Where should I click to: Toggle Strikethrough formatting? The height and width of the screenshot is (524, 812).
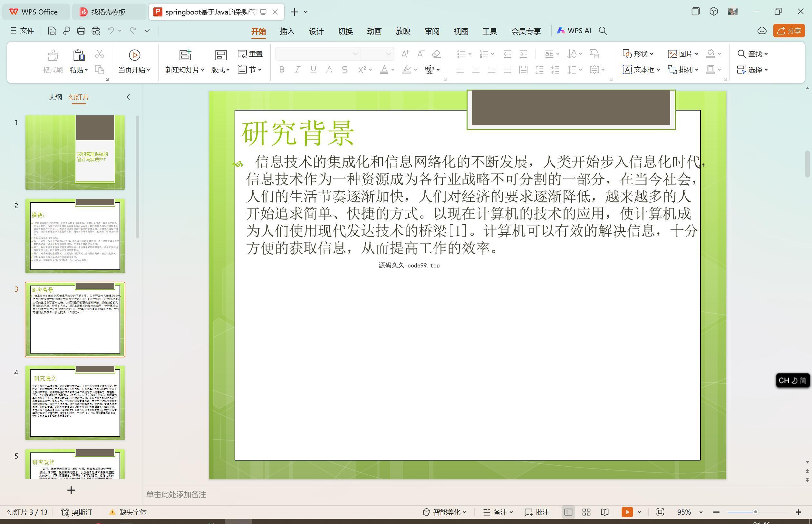click(x=329, y=70)
